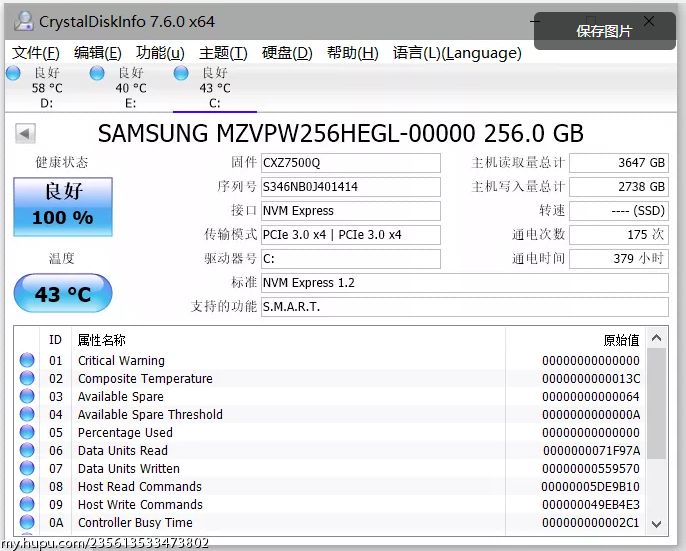The height and width of the screenshot is (551, 686).
Task: Select the Data Units Written attribute name
Action: click(x=129, y=468)
